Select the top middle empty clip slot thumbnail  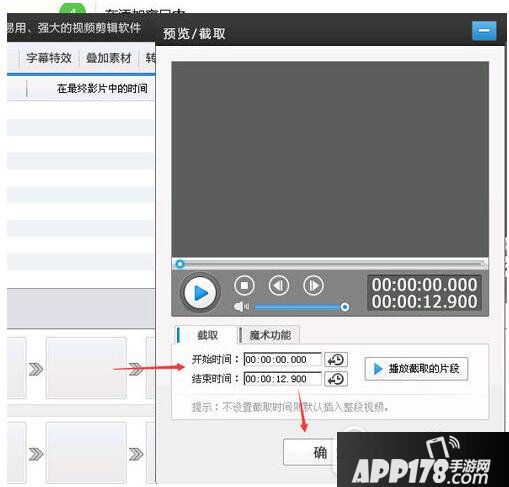pyautogui.click(x=86, y=368)
